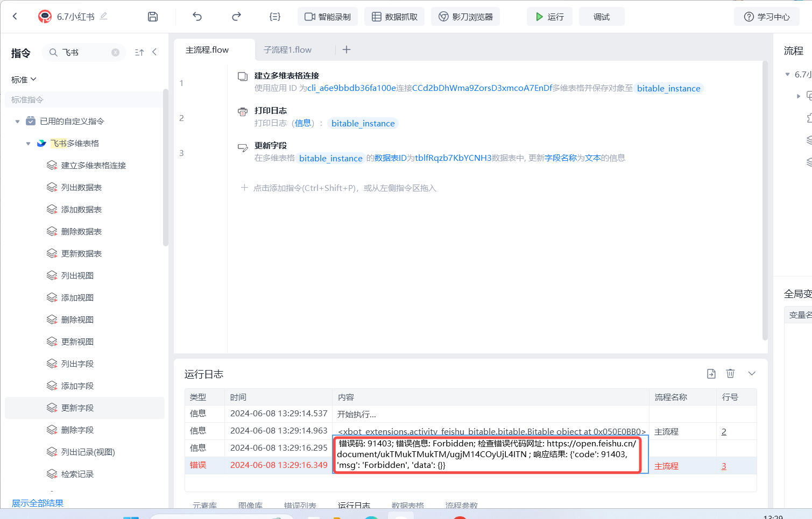Go back with top-left arrow
Viewport: 812px width, 519px height.
[15, 17]
